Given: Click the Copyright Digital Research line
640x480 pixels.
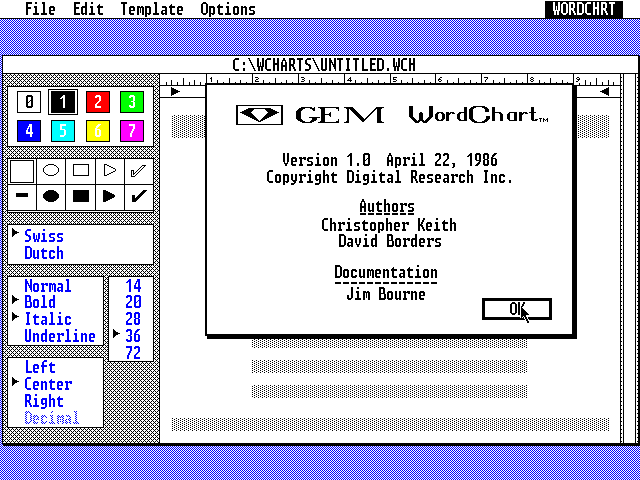Looking at the screenshot, I should click(389, 177).
